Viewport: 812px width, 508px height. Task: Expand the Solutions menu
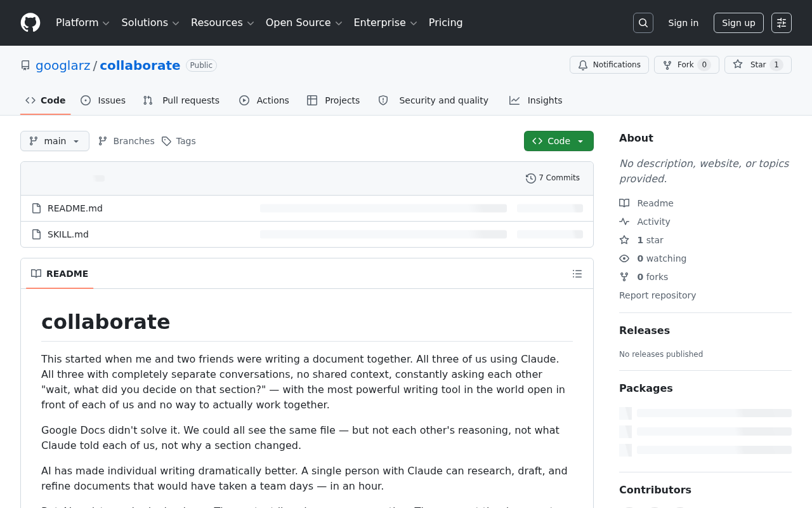150,23
